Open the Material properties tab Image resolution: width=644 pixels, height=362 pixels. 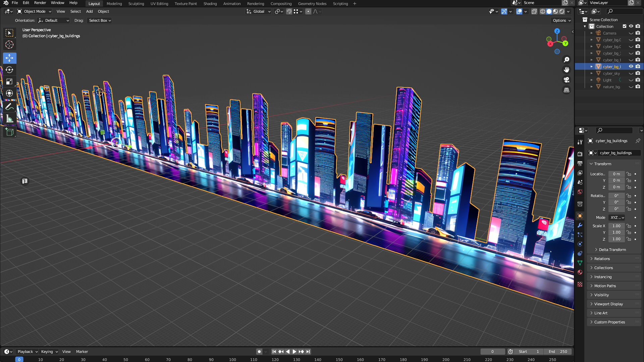[580, 272]
